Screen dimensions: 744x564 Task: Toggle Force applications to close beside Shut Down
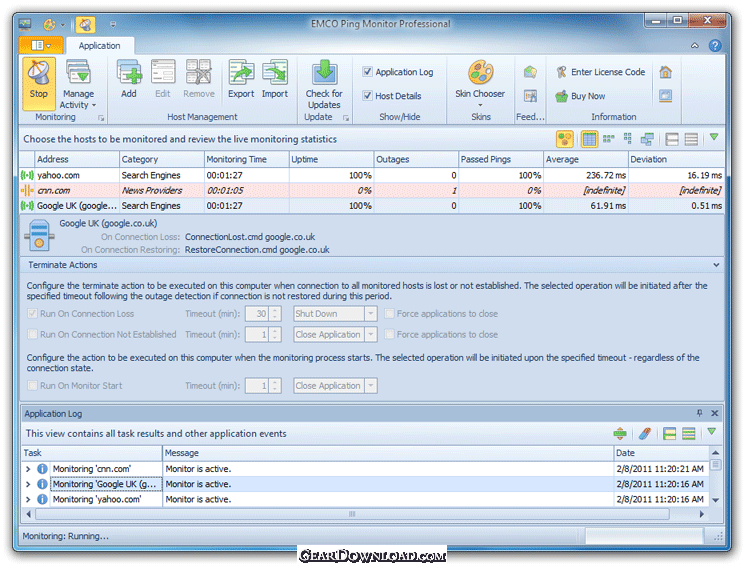pos(389,314)
